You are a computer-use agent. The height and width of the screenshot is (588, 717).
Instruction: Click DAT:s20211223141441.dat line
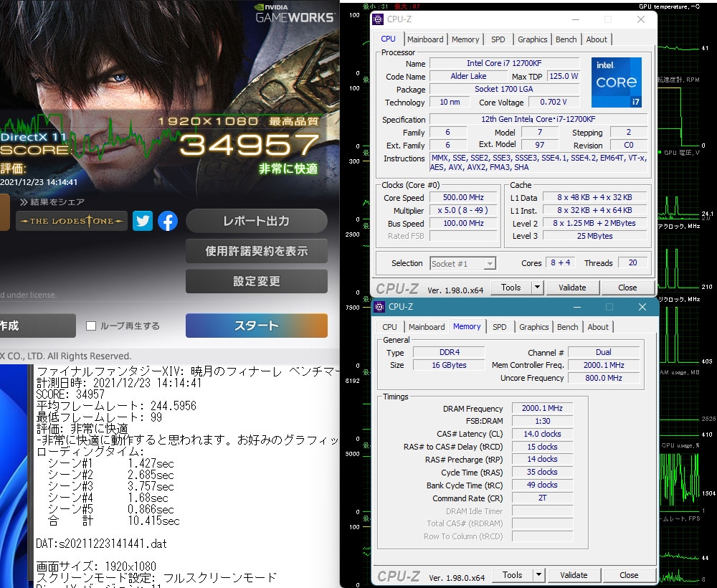pyautogui.click(x=102, y=544)
